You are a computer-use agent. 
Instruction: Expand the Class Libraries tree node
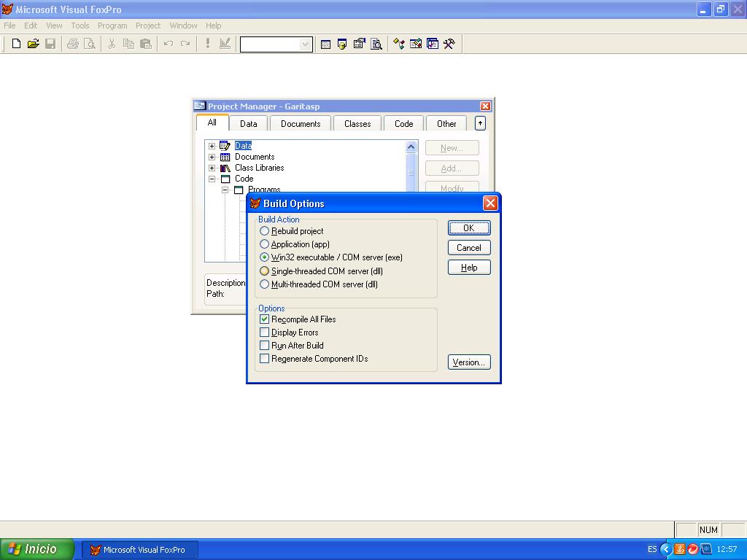(x=212, y=168)
